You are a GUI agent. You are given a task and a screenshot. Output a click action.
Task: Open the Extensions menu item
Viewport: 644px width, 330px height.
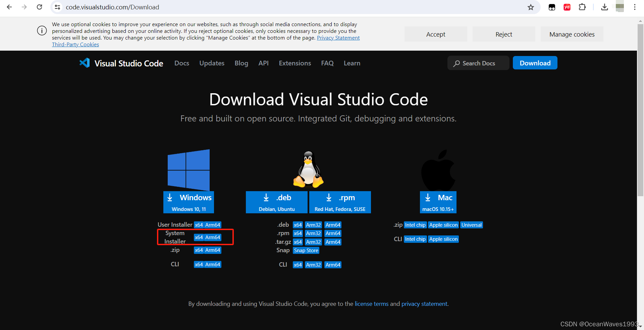[x=295, y=63]
